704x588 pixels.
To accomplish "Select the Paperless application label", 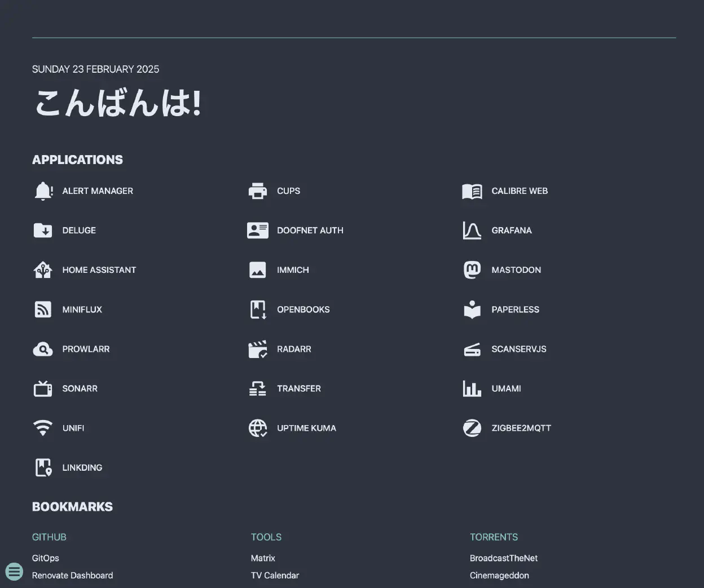I will pyautogui.click(x=515, y=310).
